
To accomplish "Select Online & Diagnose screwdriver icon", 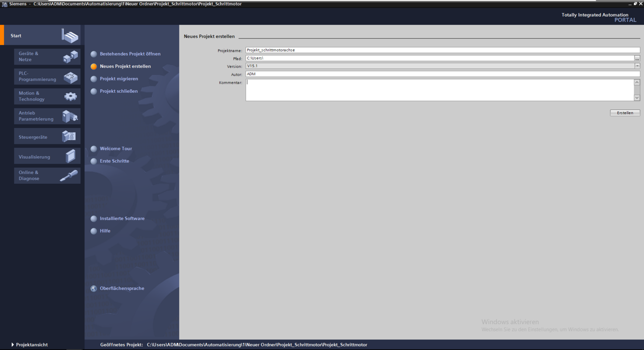I will click(69, 176).
